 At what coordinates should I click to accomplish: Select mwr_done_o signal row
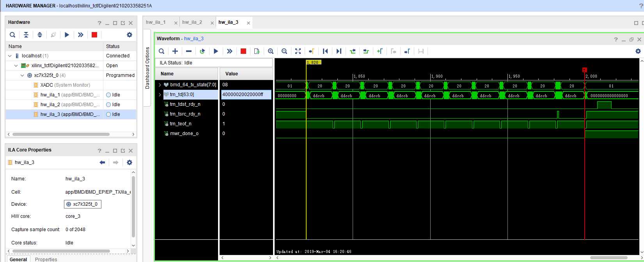(x=184, y=134)
